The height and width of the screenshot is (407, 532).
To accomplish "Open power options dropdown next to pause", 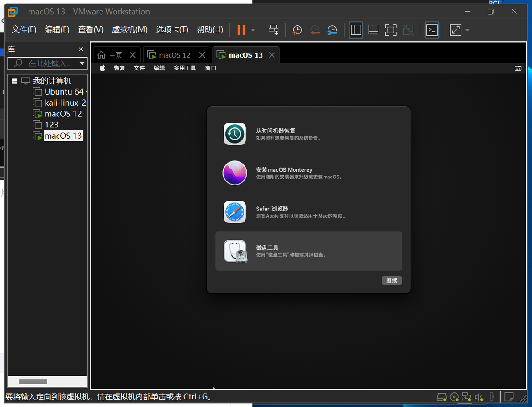I will click(x=253, y=30).
